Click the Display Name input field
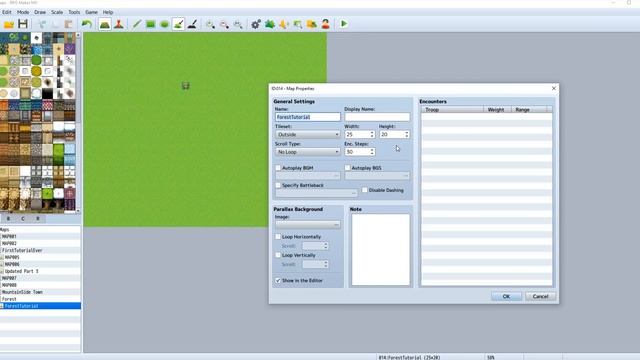The width and height of the screenshot is (640, 360). [377, 117]
